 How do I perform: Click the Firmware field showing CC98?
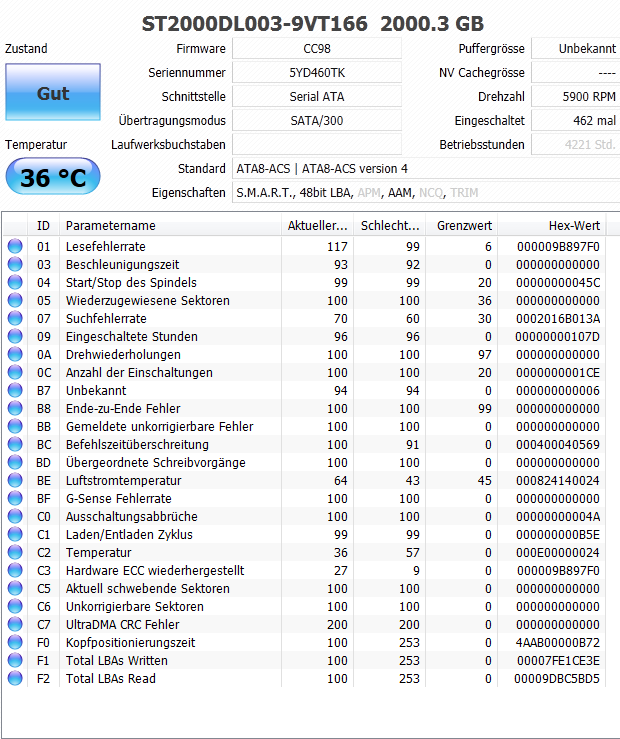point(317,49)
